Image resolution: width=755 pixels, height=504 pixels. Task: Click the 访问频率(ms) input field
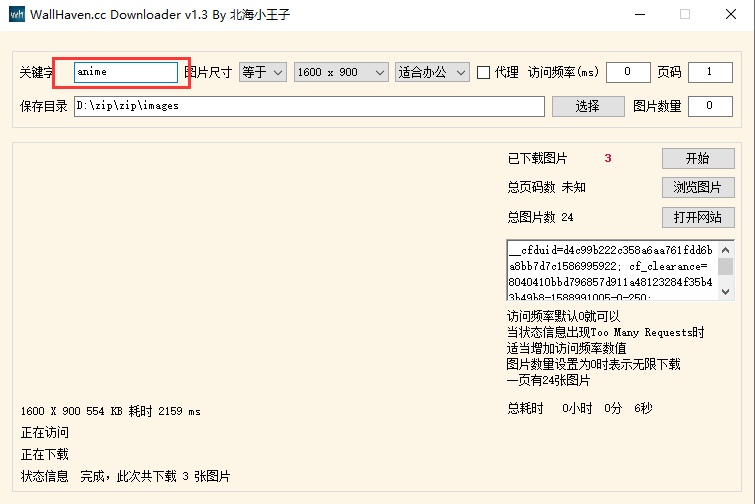(628, 72)
